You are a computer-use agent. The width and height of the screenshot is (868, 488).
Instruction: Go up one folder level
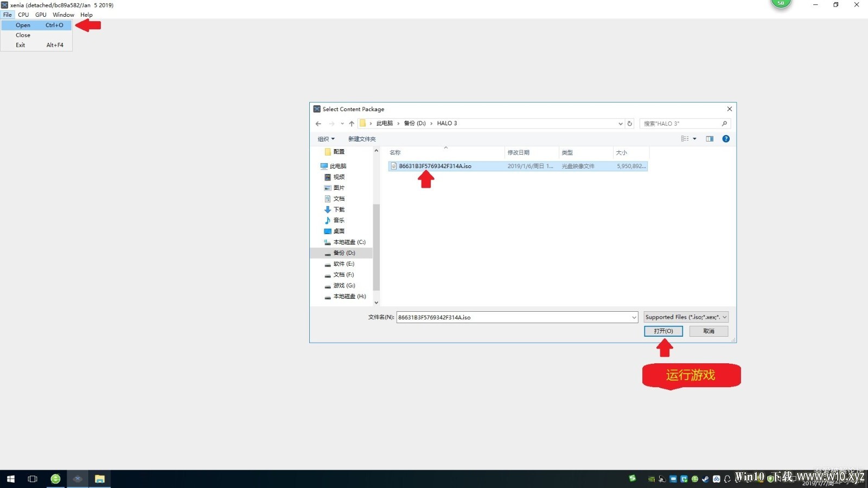352,124
